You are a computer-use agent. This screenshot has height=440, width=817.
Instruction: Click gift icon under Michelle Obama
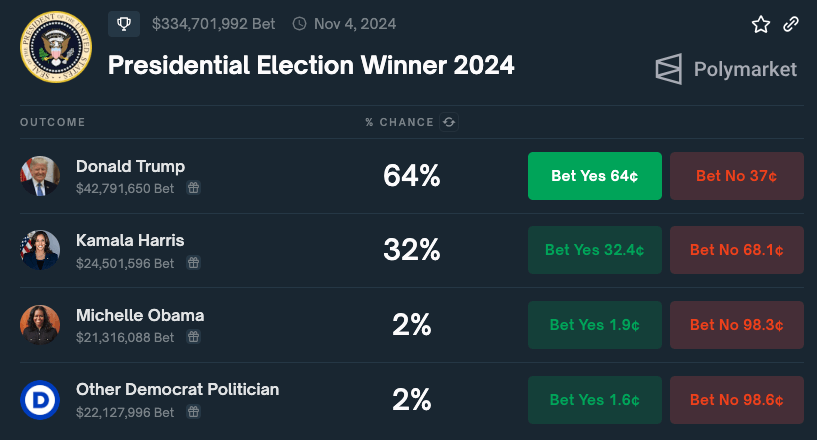(194, 337)
